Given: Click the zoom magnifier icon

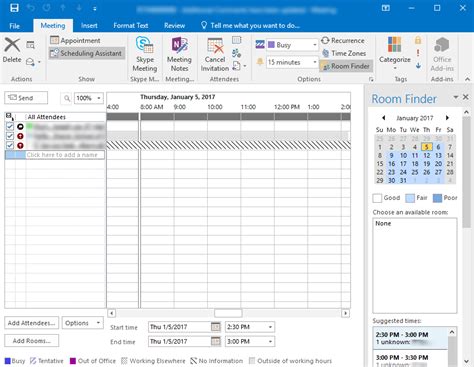Looking at the screenshot, I should [x=67, y=98].
